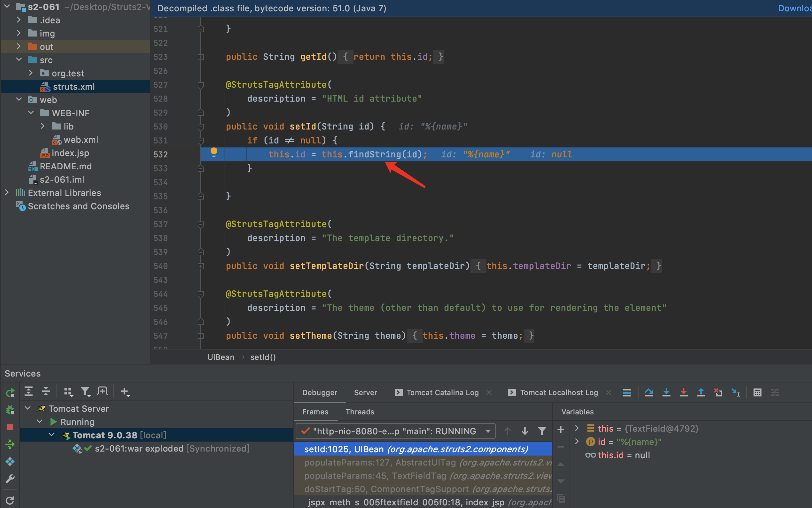Click the circular refresh icon below the wrench
Screen dimensions: 812x508
click(10, 500)
